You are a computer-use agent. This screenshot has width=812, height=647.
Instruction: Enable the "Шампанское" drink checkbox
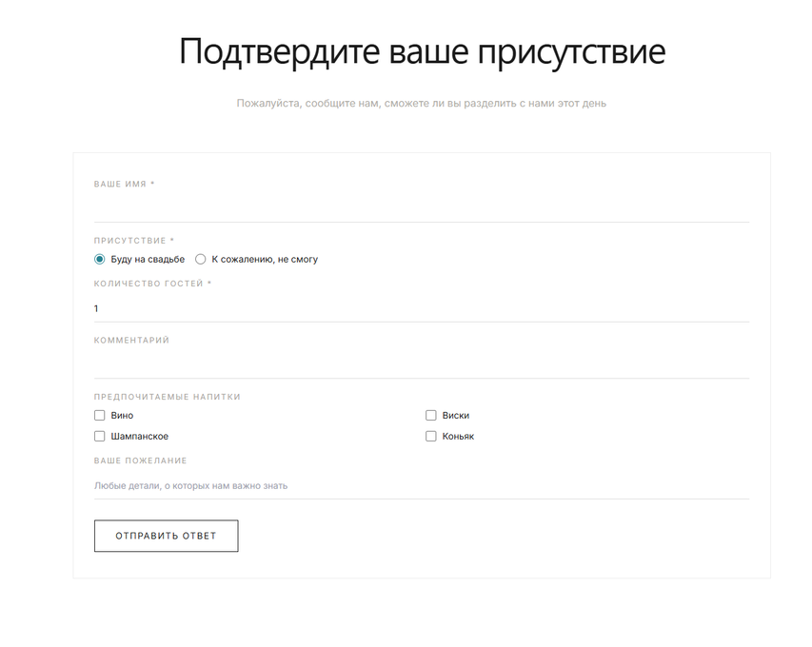point(100,437)
